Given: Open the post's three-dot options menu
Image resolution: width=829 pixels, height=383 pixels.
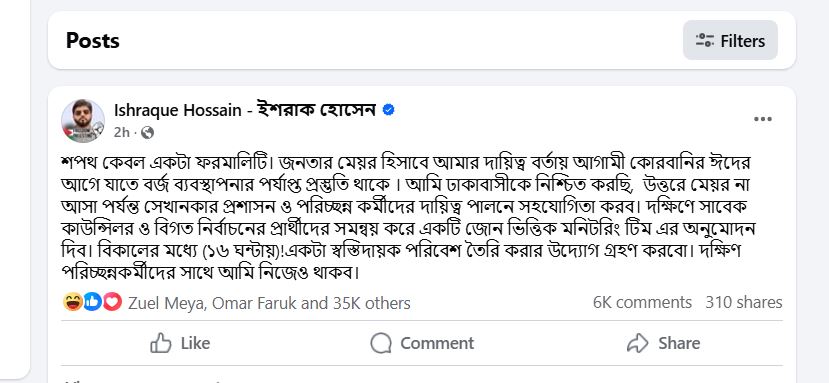Looking at the screenshot, I should click(762, 119).
